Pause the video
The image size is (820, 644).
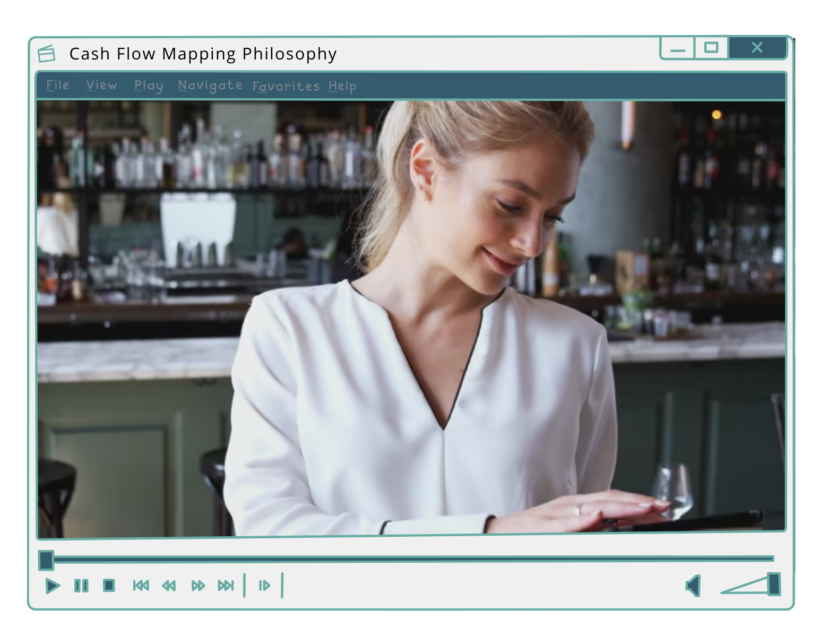[81, 586]
